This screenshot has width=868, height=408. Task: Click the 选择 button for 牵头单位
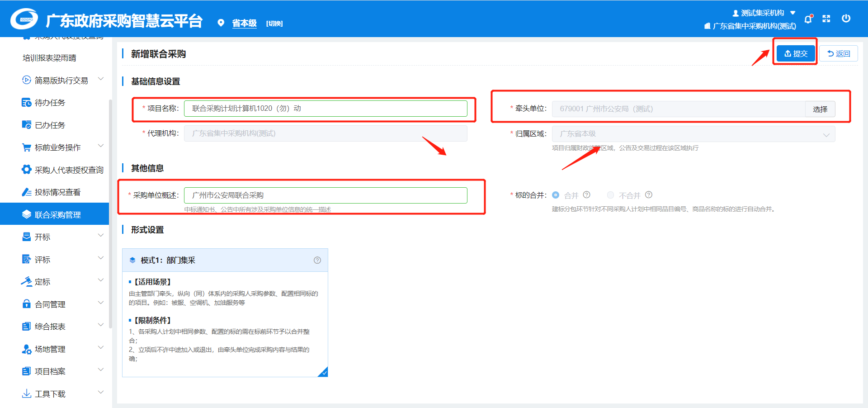tap(820, 109)
